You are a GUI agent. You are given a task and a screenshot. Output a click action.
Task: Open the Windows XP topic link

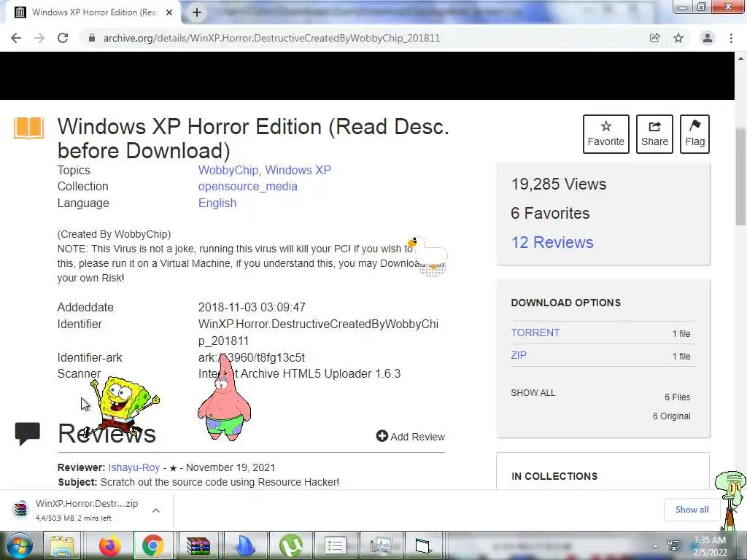click(x=298, y=170)
